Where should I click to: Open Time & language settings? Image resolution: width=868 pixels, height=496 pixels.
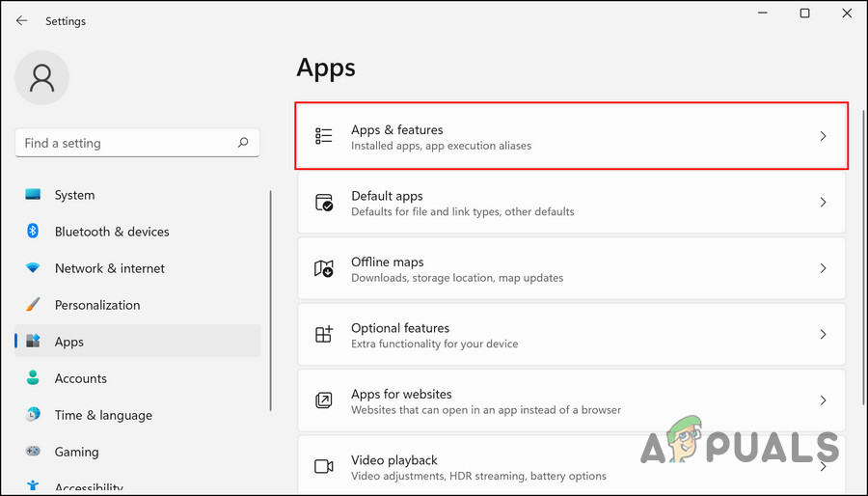click(137, 415)
